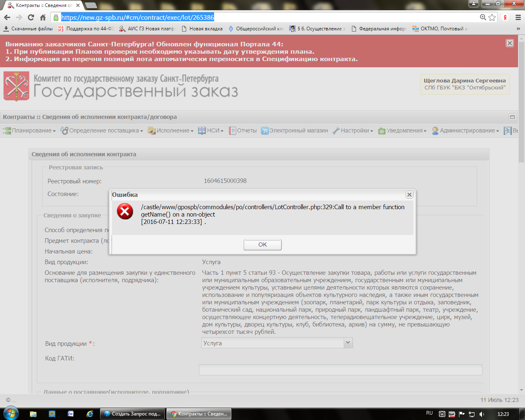Click the safely remove hardware tray icon
Image resolution: width=525 pixels, height=420 pixels.
pos(452,414)
